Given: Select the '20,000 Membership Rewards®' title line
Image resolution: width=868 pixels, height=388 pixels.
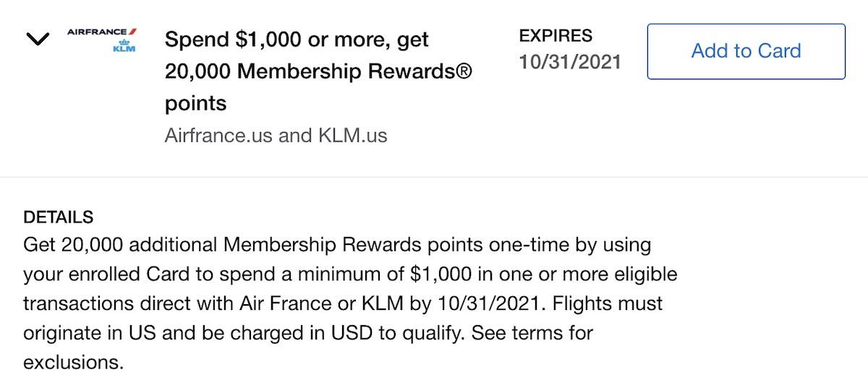Looking at the screenshot, I should point(319,72).
